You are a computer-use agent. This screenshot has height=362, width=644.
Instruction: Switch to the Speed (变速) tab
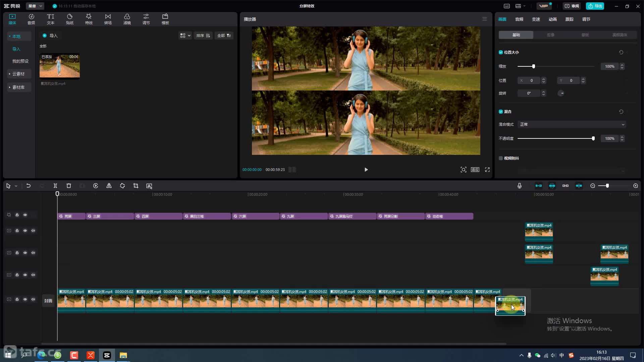(536, 19)
